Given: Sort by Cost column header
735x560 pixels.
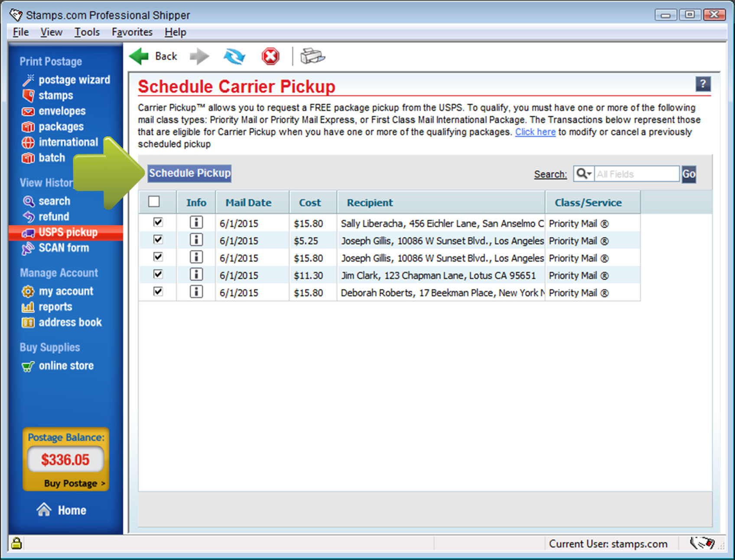Looking at the screenshot, I should [x=313, y=202].
